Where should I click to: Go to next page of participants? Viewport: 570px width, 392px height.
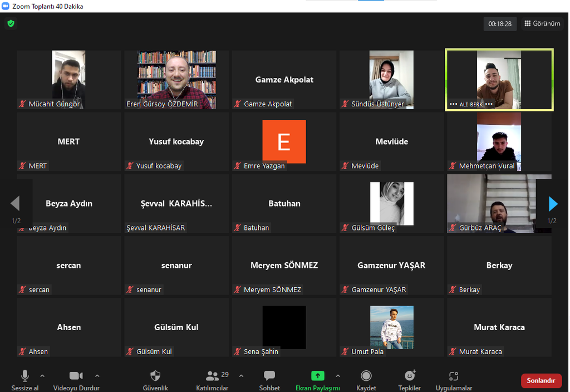(x=553, y=204)
